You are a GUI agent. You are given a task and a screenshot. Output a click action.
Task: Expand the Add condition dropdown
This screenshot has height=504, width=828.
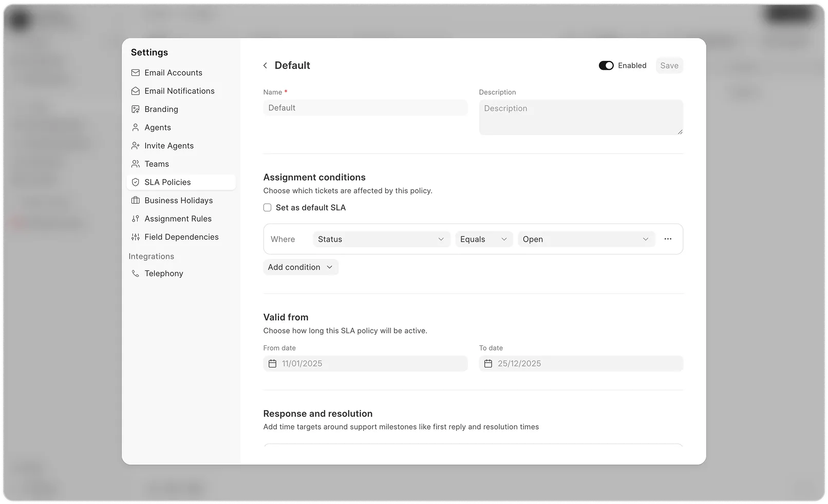[x=300, y=267]
